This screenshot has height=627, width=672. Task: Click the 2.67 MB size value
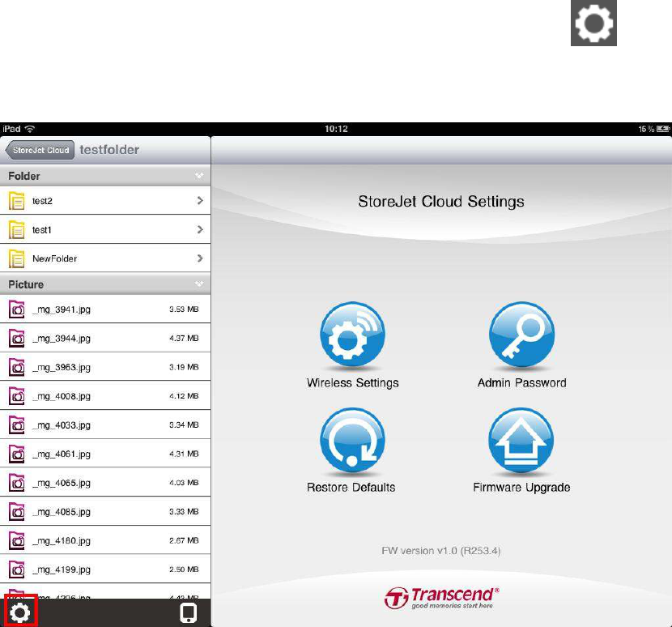[184, 540]
